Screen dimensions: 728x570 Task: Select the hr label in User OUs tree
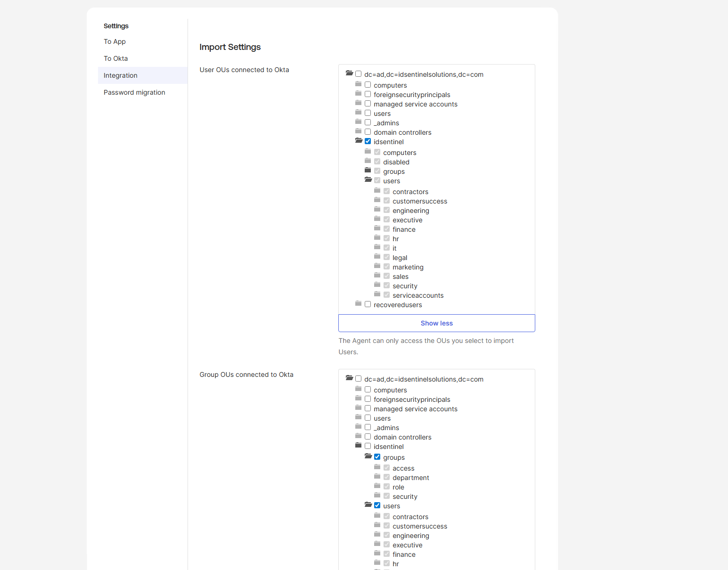[396, 239]
